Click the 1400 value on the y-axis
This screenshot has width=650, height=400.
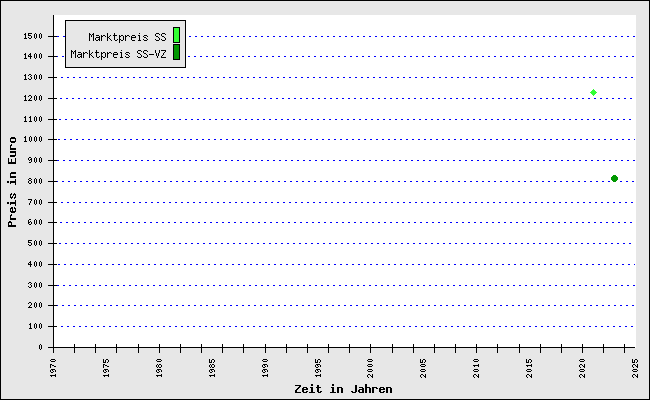coord(33,56)
